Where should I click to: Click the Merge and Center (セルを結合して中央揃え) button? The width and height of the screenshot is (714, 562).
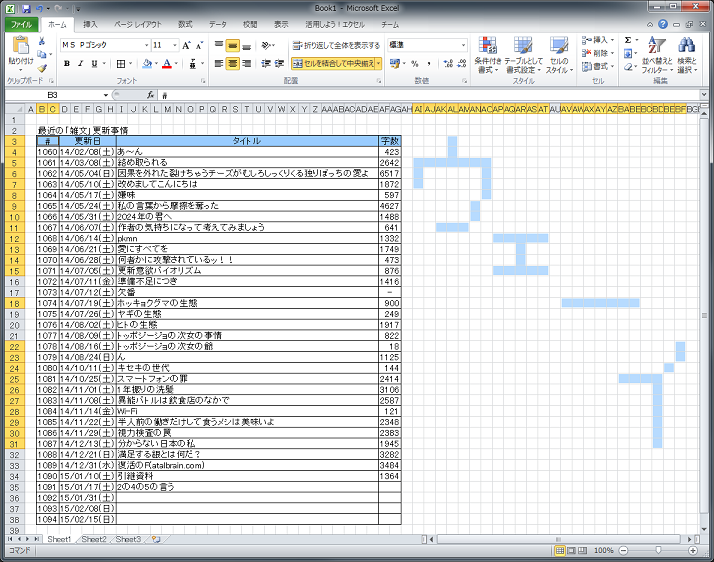[x=336, y=63]
